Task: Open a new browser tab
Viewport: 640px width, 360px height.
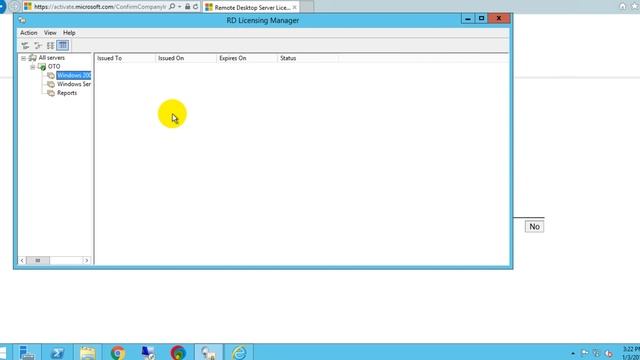Action: coord(307,7)
